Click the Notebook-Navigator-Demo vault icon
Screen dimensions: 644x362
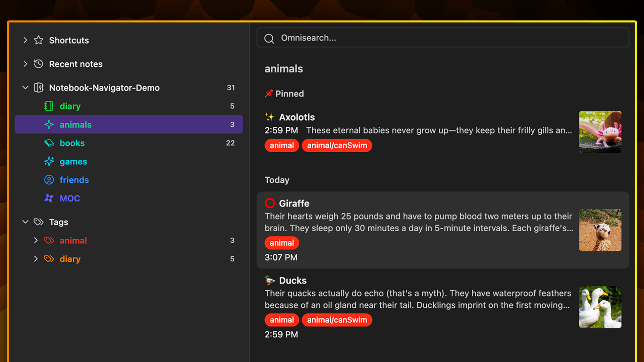click(x=39, y=87)
